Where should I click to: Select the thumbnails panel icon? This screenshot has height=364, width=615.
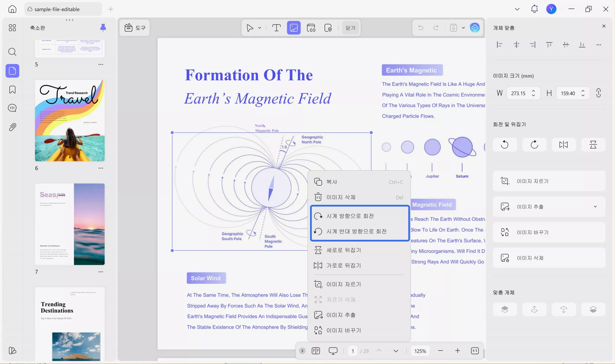click(12, 71)
